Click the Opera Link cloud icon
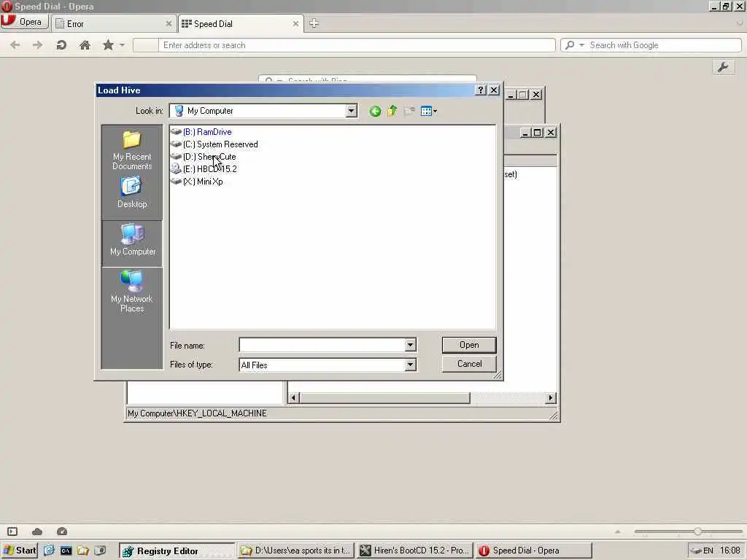The height and width of the screenshot is (560, 747). click(x=37, y=532)
